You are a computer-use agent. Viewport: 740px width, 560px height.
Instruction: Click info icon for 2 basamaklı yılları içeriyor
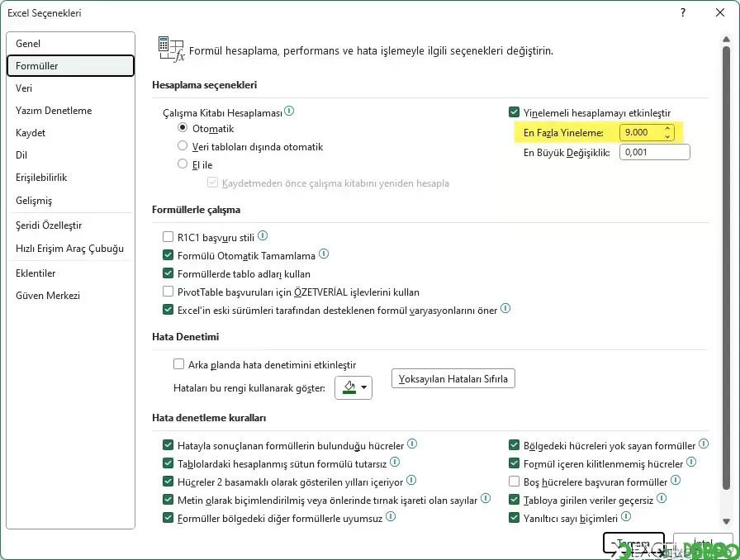(x=411, y=480)
